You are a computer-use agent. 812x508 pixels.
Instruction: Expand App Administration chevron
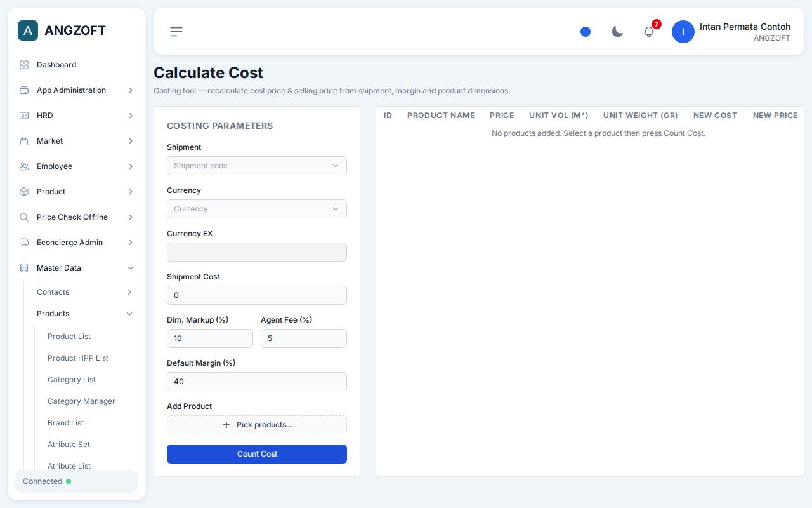click(x=131, y=90)
